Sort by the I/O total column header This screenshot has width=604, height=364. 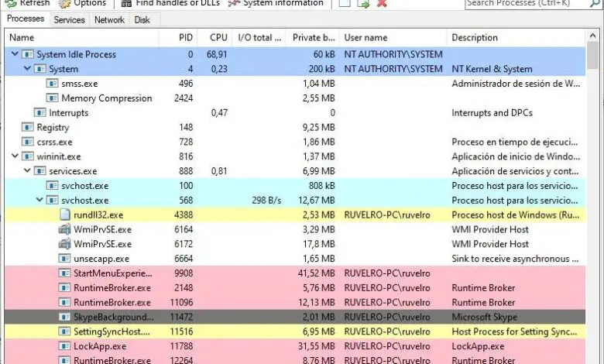tap(259, 37)
